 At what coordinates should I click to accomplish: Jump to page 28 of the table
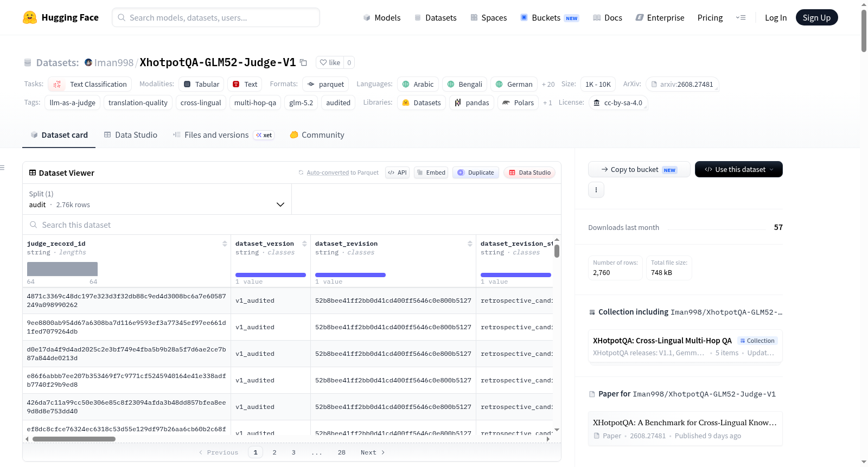pos(342,452)
